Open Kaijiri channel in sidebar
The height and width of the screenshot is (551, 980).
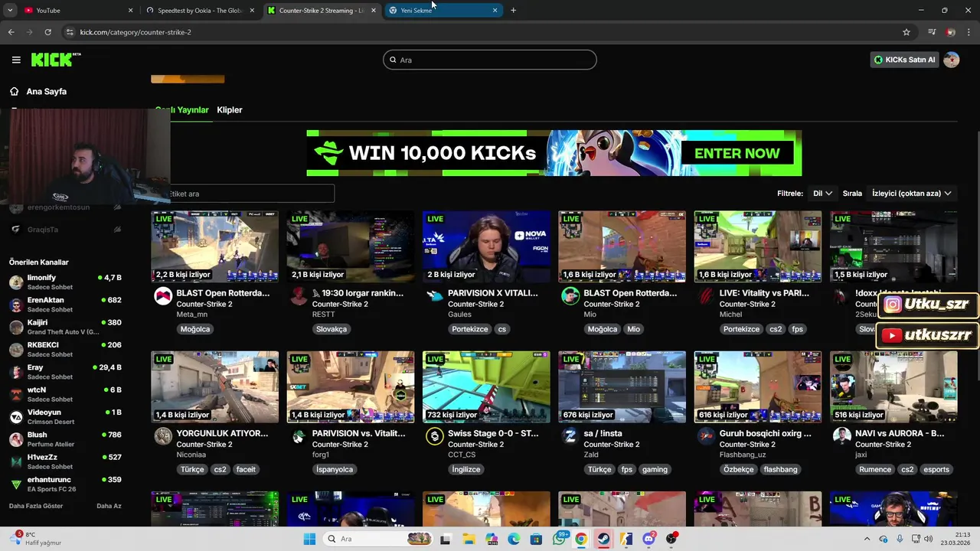point(65,327)
